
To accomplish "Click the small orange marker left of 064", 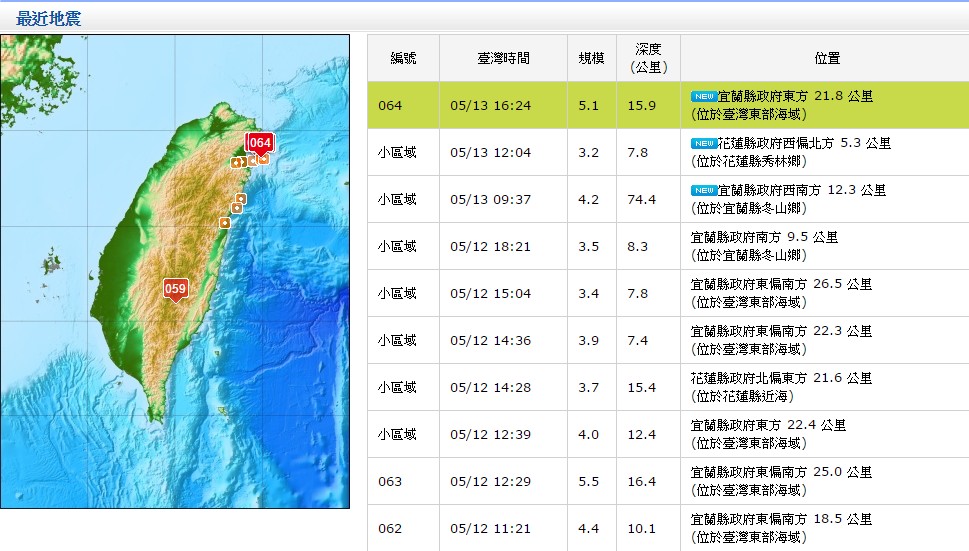I will click(237, 162).
